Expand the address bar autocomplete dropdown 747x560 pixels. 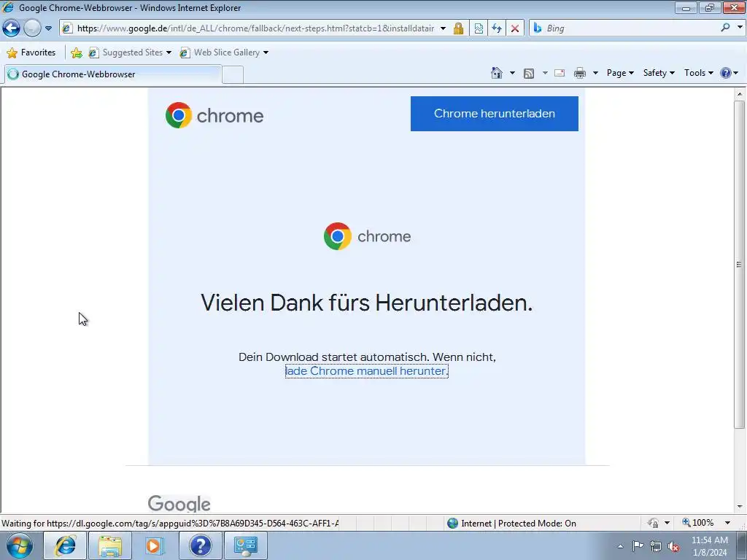pos(443,28)
